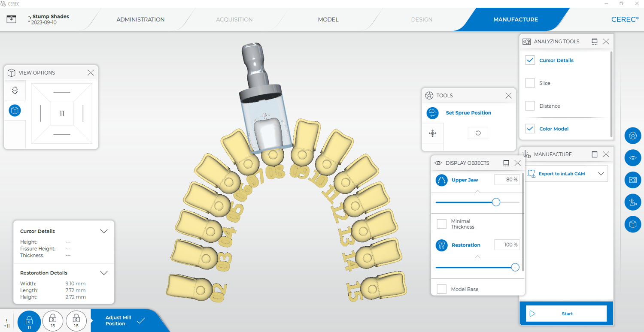The height and width of the screenshot is (332, 644).
Task: Activate Set Sprue Position tool icon
Action: pyautogui.click(x=433, y=113)
